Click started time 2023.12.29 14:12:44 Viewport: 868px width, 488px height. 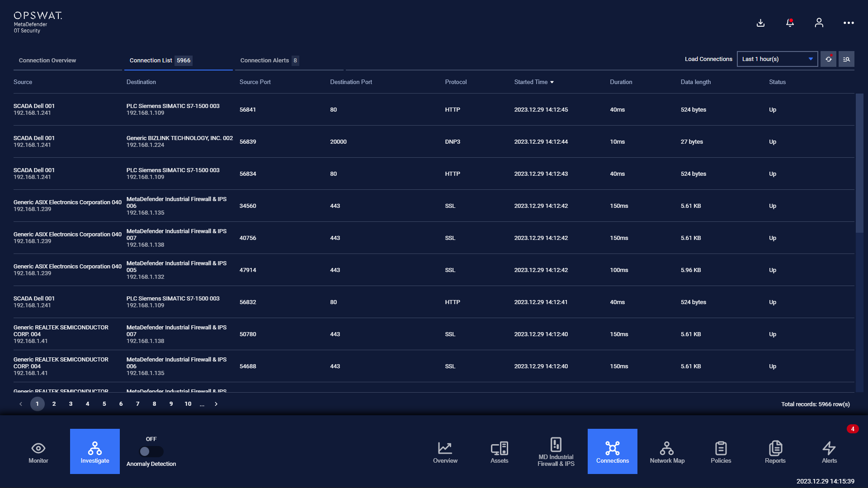(x=541, y=142)
